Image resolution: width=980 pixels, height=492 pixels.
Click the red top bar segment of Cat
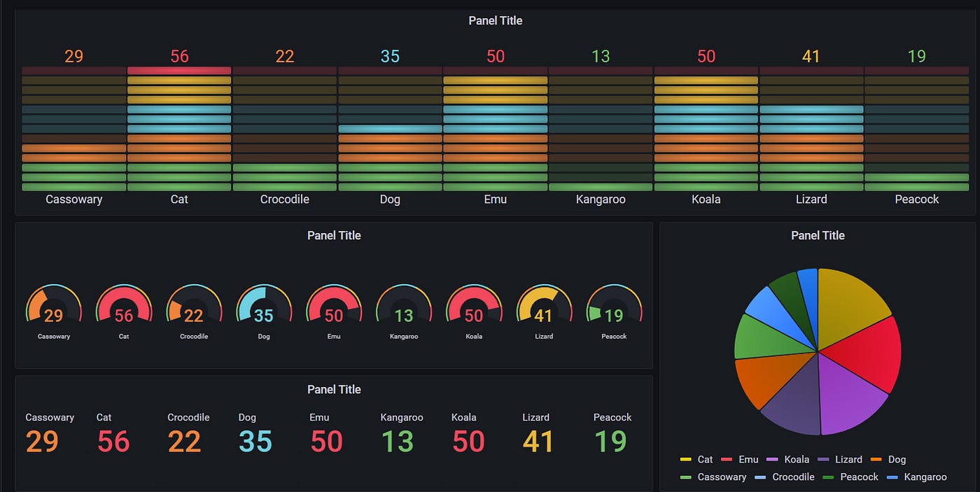179,69
